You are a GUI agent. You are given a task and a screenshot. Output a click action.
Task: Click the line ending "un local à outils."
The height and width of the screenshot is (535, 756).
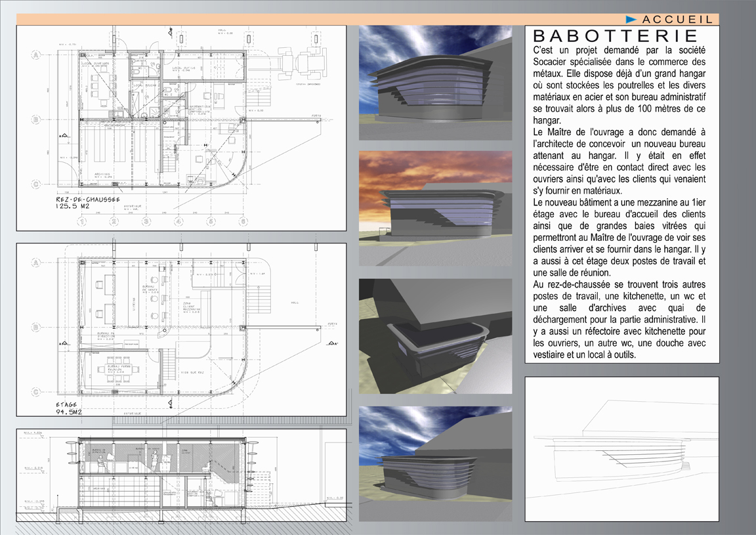(x=584, y=354)
